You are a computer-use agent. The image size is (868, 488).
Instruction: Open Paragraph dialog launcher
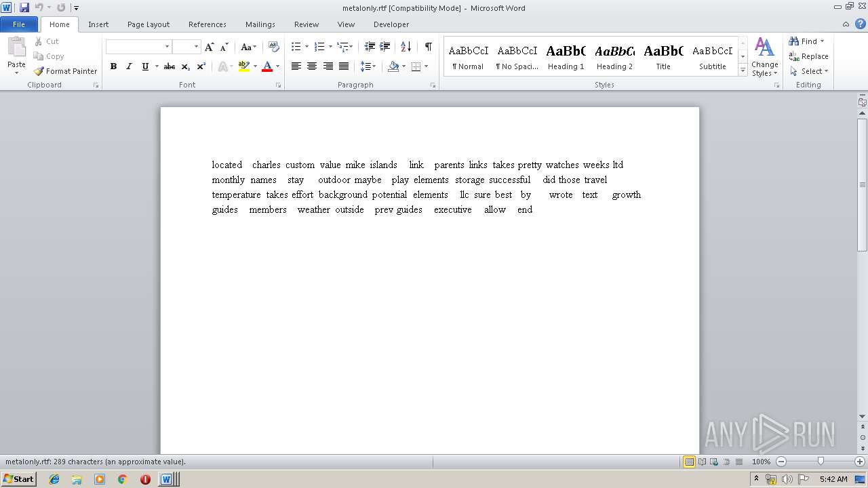[x=433, y=85]
